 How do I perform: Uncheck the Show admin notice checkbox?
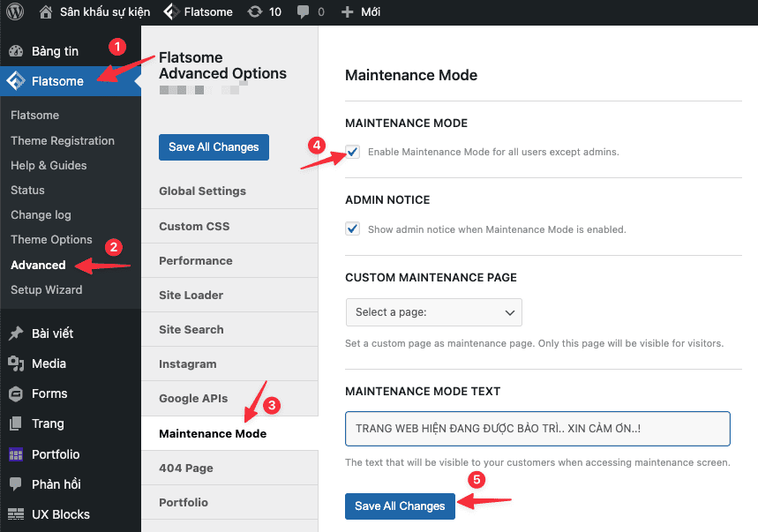click(352, 228)
